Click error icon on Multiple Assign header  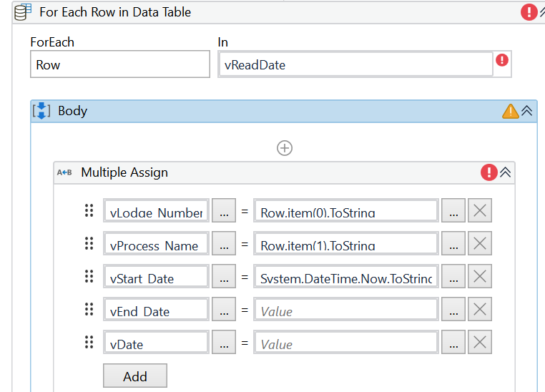click(489, 172)
